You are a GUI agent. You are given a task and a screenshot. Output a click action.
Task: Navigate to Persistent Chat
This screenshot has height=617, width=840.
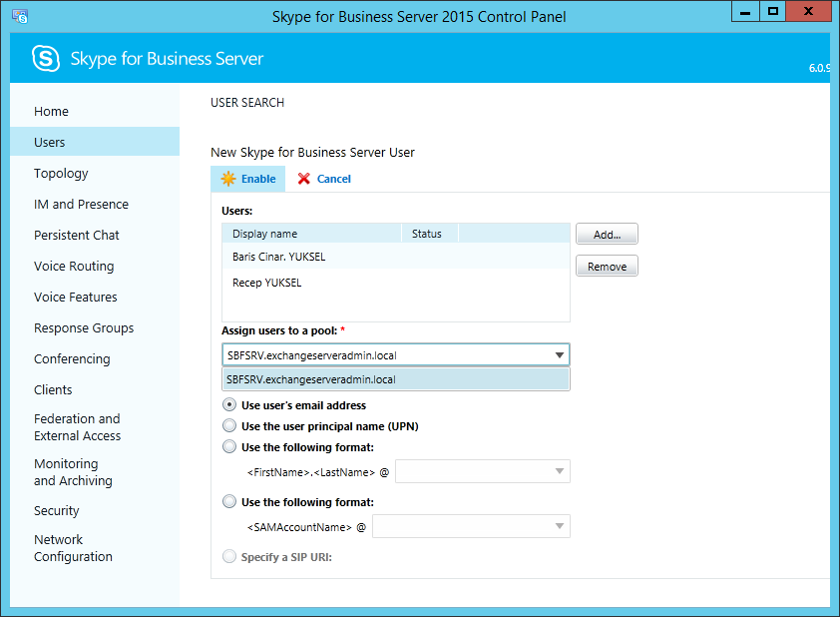pyautogui.click(x=77, y=236)
